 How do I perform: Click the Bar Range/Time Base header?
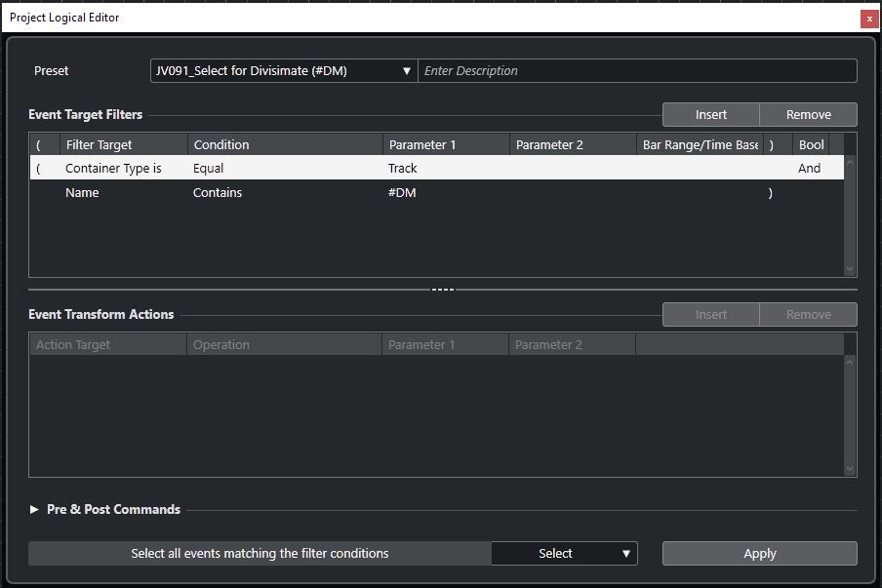click(x=700, y=144)
